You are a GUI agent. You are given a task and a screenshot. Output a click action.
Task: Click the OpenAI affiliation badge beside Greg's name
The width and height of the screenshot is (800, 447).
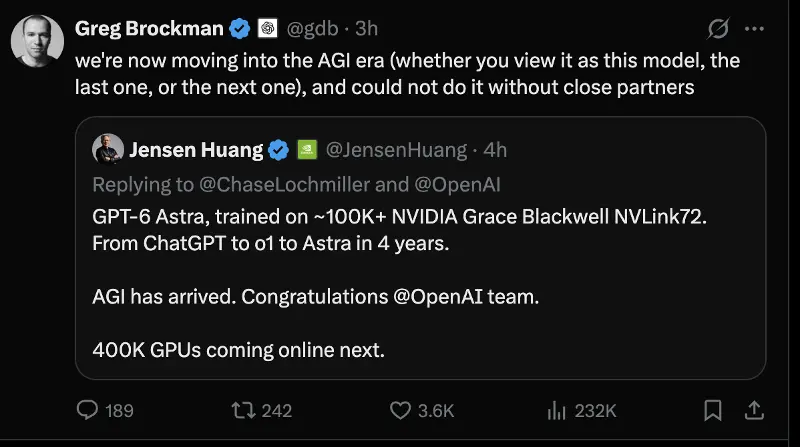click(x=267, y=28)
